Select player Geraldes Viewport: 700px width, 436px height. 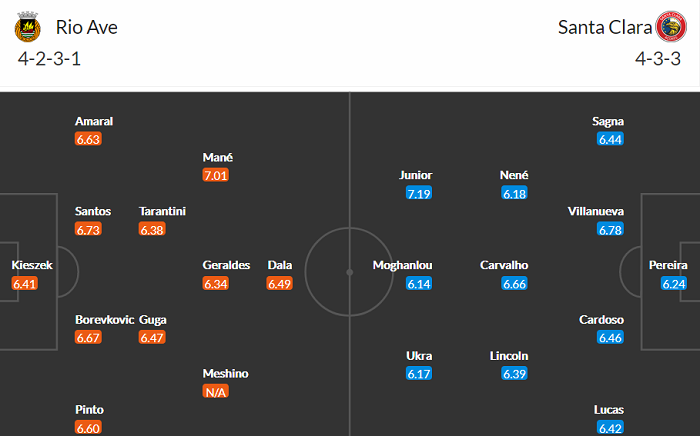click(226, 265)
